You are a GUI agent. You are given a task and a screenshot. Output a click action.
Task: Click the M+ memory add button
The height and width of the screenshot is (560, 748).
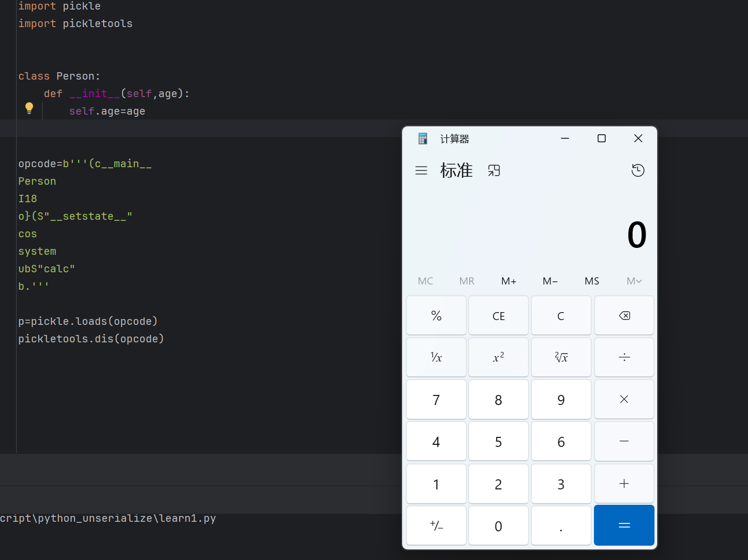click(508, 281)
